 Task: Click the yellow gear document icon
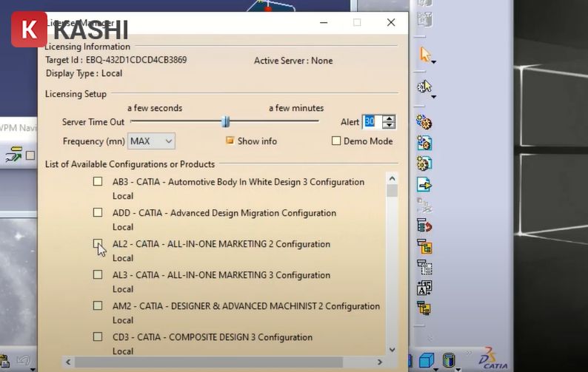pyautogui.click(x=424, y=163)
